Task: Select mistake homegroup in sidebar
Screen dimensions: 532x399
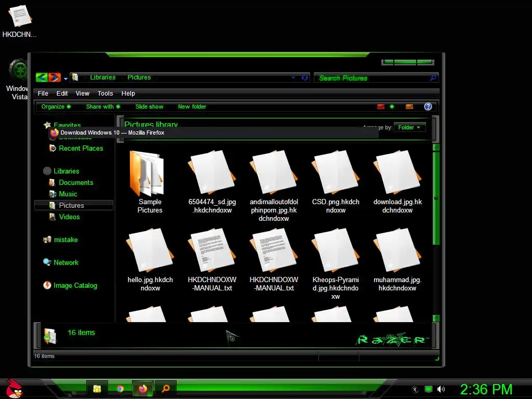Action: [61, 240]
